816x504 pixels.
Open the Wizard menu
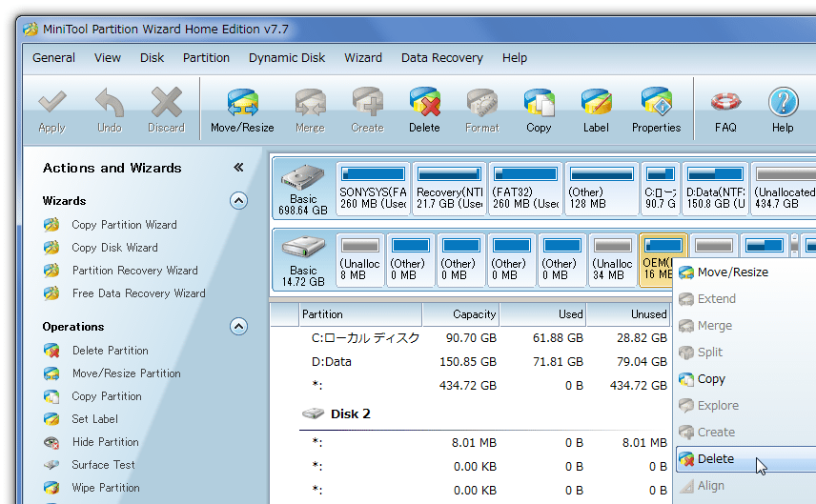pyautogui.click(x=363, y=58)
